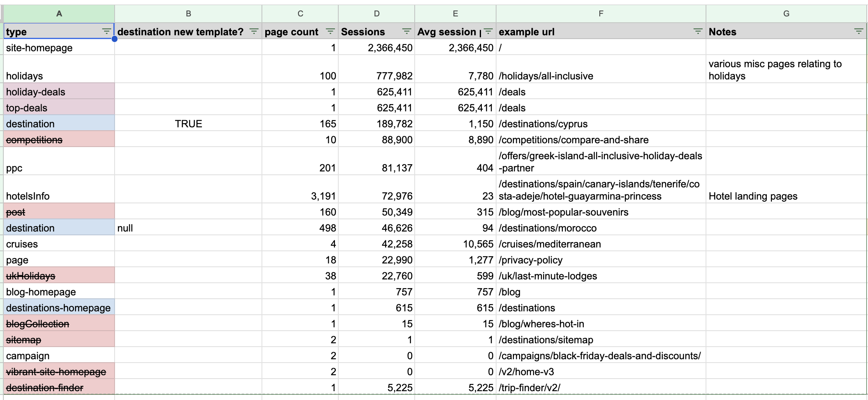
Task: Select column E header
Action: click(x=455, y=13)
